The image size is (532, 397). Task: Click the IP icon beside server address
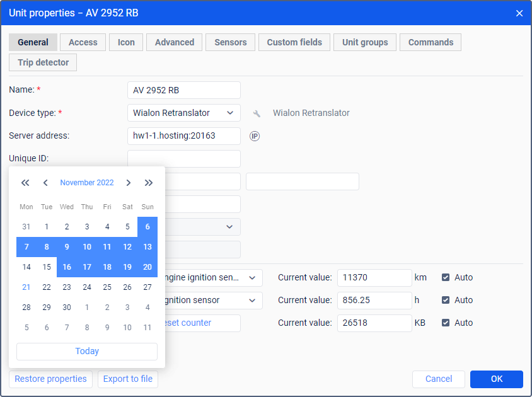pyautogui.click(x=255, y=136)
